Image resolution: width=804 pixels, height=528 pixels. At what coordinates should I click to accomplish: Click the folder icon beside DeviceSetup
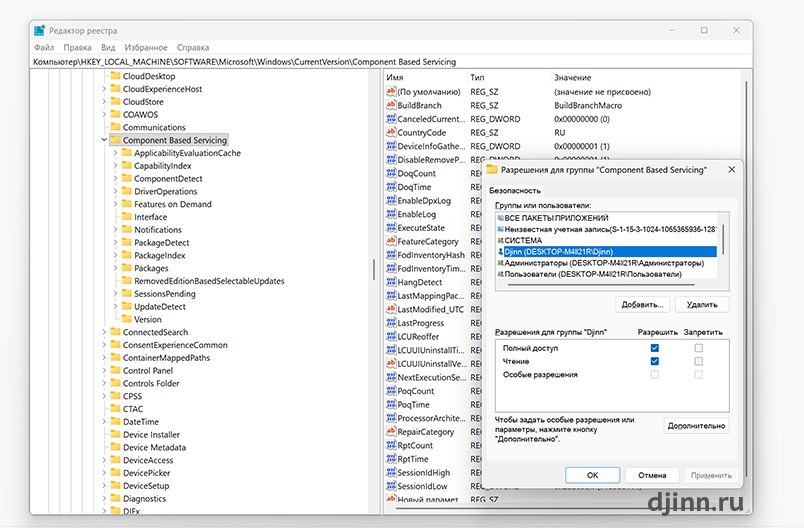(115, 485)
